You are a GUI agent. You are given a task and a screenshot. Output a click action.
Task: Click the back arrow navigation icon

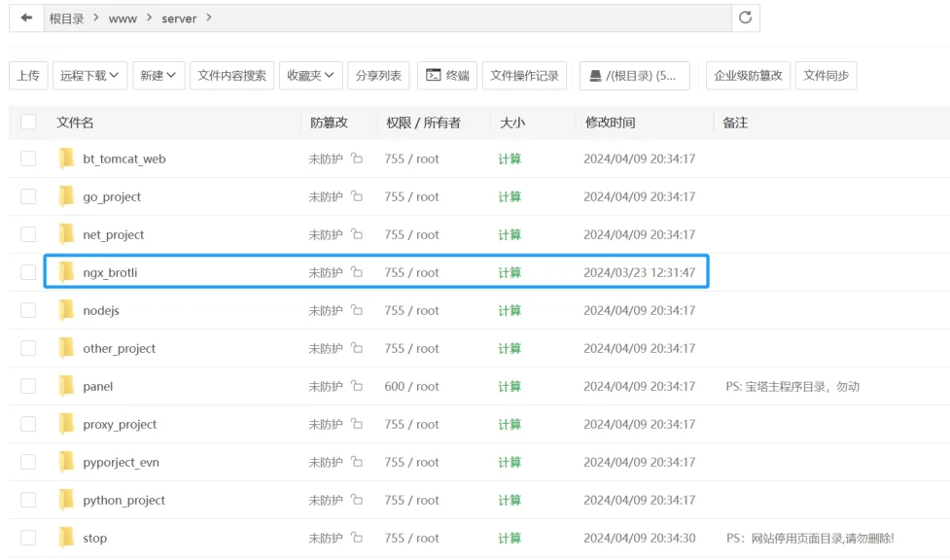pyautogui.click(x=26, y=18)
